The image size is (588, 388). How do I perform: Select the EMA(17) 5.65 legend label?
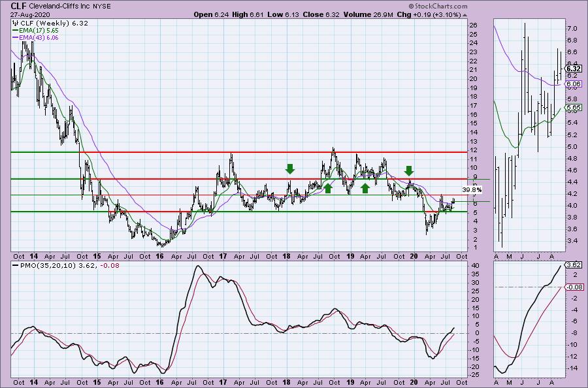(39, 30)
